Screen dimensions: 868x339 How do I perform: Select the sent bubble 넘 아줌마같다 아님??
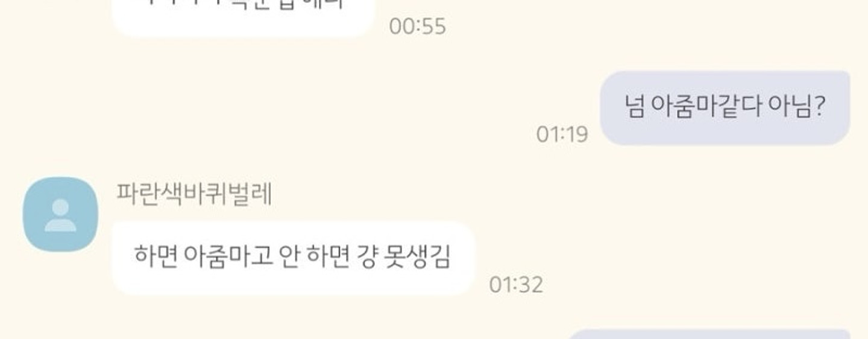point(725,108)
